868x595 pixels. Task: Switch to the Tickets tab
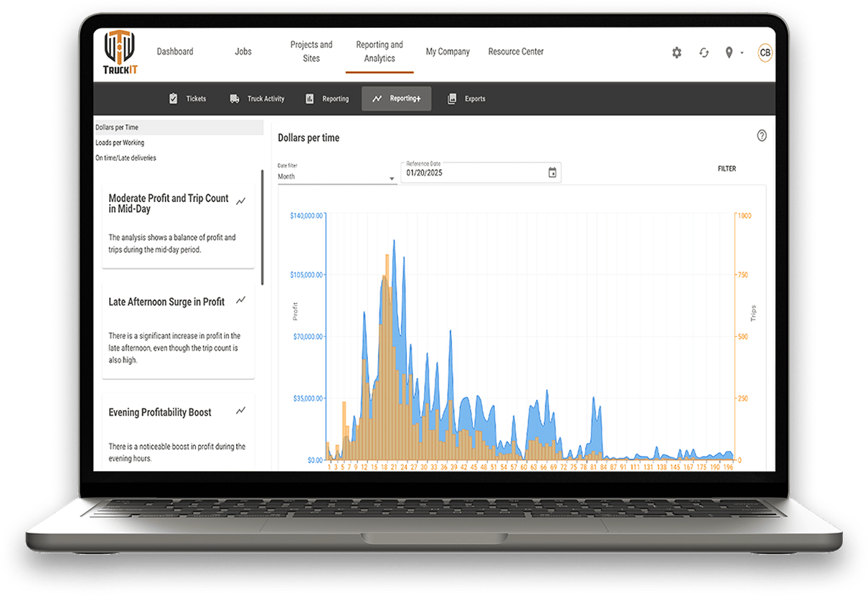[187, 99]
